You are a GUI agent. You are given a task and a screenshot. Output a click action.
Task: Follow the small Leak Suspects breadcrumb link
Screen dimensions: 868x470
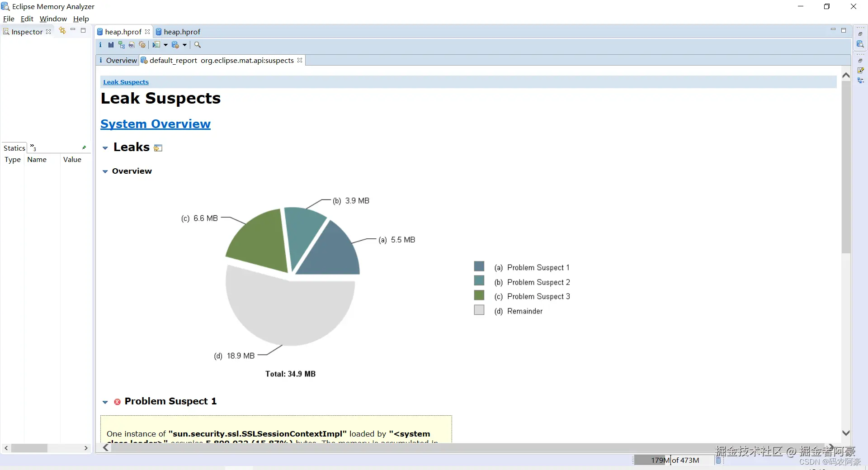pos(126,82)
